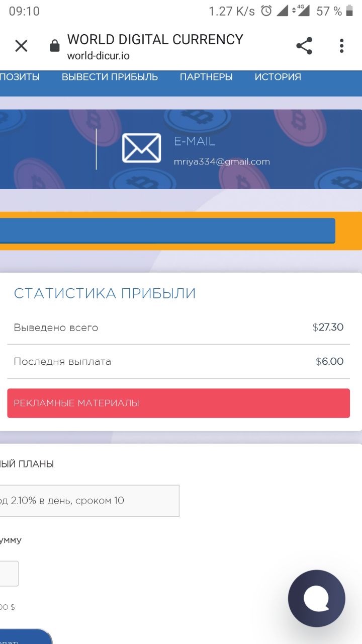Go to the ПАРТНЕРЫ section
362x644 pixels.
(x=206, y=77)
